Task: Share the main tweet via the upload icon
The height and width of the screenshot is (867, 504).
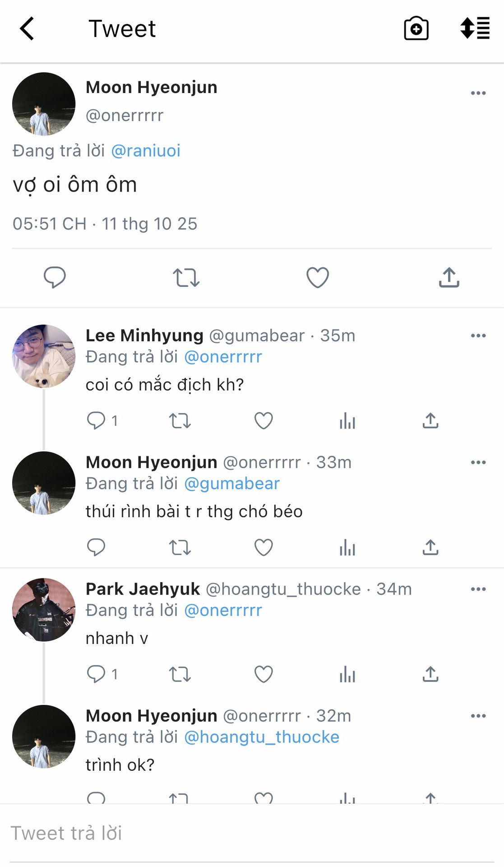Action: pos(449,277)
